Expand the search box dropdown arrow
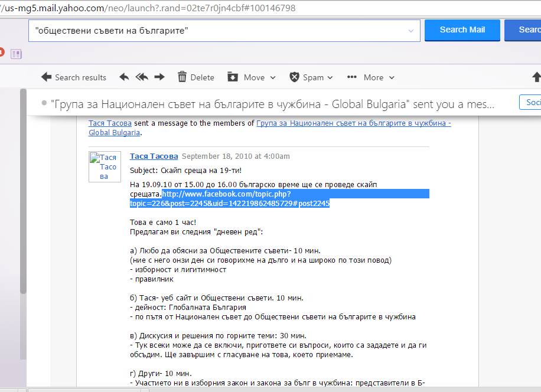Screen dimensions: 541x392 pos(411,31)
